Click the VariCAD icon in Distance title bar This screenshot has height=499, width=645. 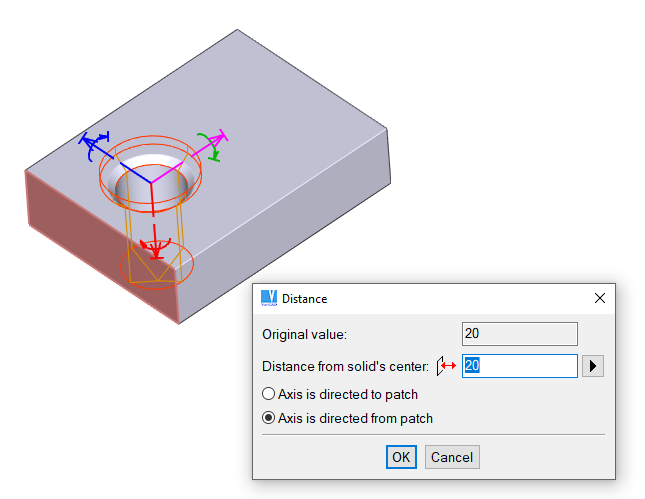click(x=268, y=298)
